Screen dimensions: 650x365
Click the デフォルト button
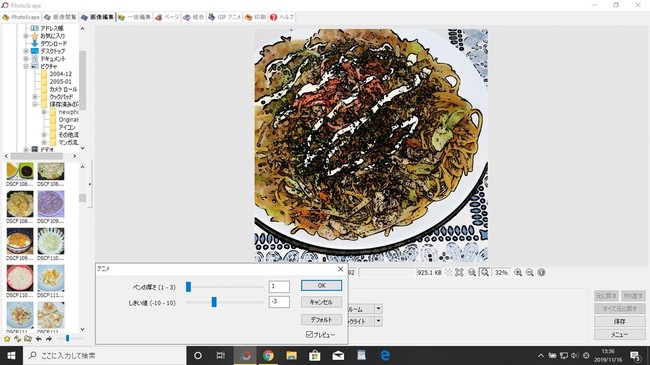(321, 320)
